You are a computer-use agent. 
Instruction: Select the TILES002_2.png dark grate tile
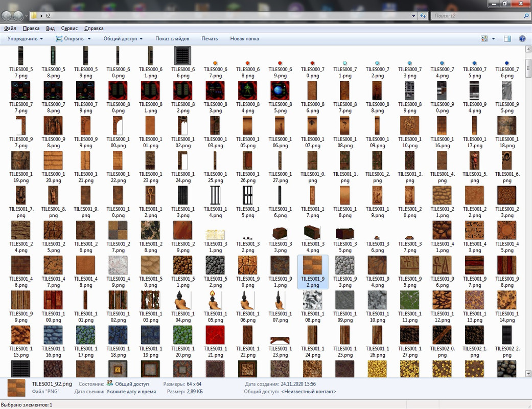point(507,335)
